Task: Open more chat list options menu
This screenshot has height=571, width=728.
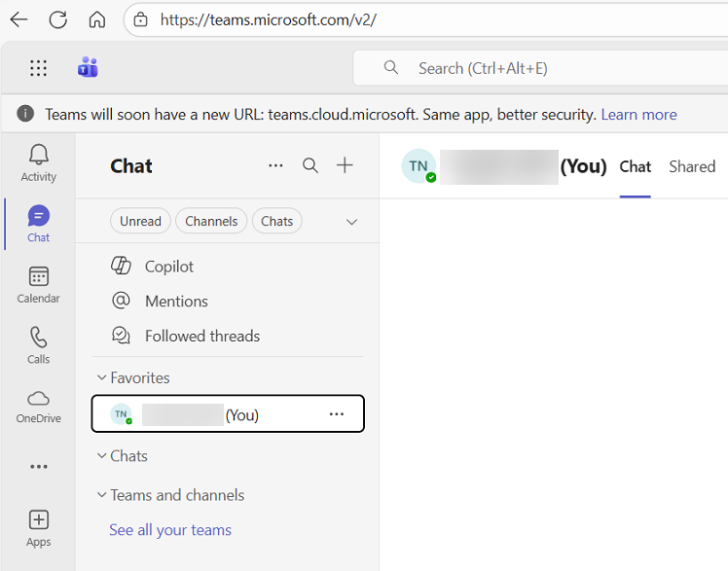Action: point(276,165)
